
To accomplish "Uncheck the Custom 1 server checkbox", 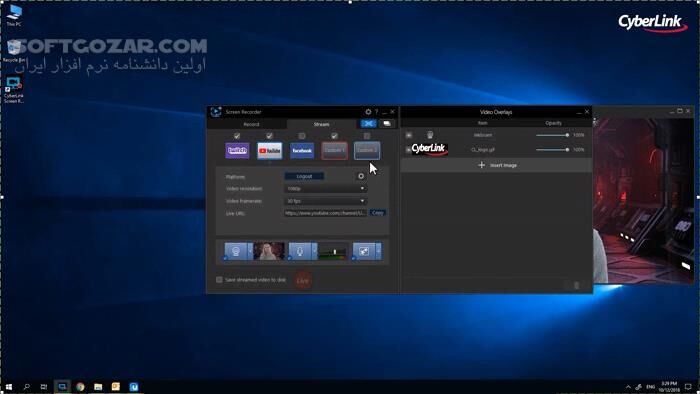I will tap(334, 136).
